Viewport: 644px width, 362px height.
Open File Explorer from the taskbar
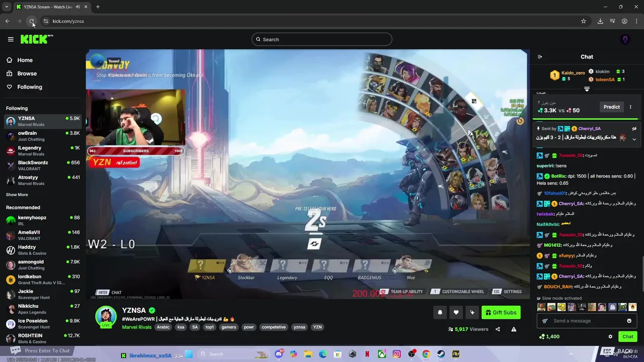pyautogui.click(x=308, y=354)
